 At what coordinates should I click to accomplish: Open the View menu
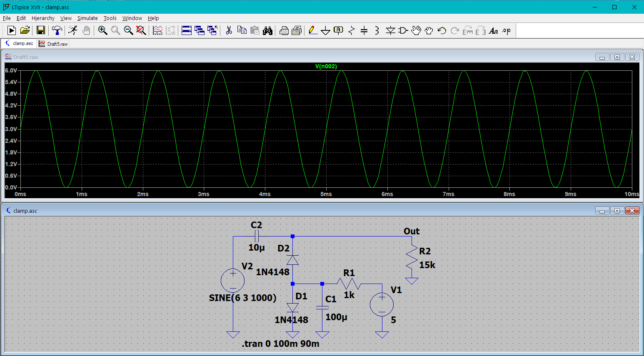tap(66, 18)
